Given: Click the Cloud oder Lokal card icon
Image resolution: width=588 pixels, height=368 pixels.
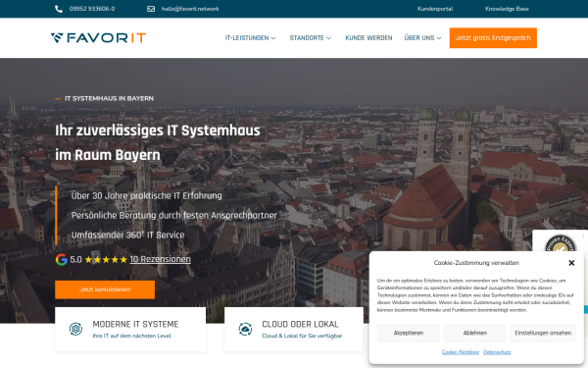Looking at the screenshot, I should 245,329.
